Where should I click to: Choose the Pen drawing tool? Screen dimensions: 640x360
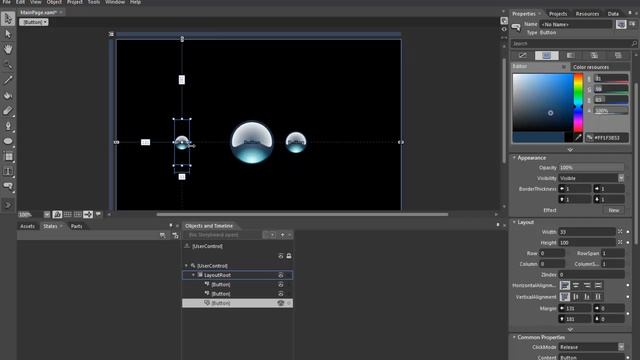[8, 126]
